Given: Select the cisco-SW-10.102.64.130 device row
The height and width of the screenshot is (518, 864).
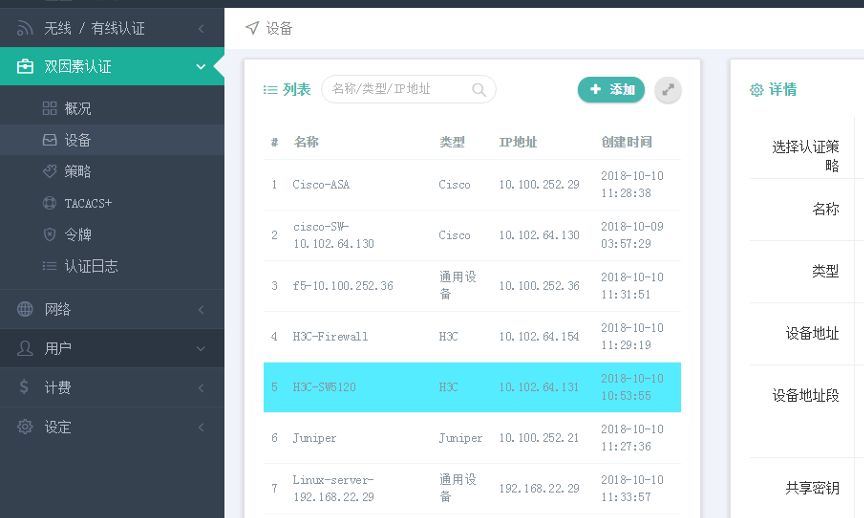Looking at the screenshot, I should tap(472, 235).
